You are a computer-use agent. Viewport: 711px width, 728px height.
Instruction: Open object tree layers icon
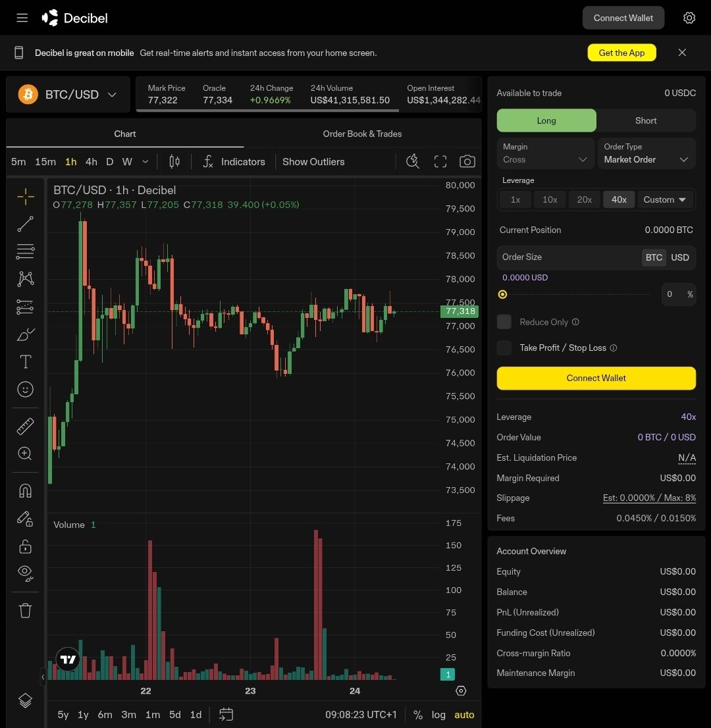[26, 700]
